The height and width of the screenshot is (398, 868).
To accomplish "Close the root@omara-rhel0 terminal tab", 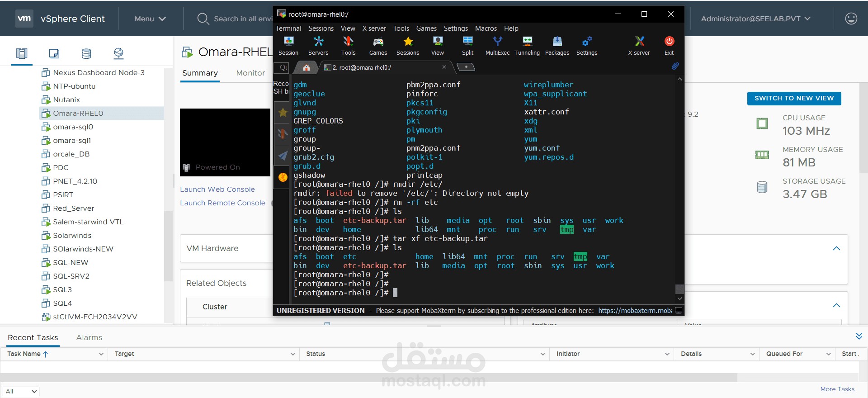I will tap(444, 67).
